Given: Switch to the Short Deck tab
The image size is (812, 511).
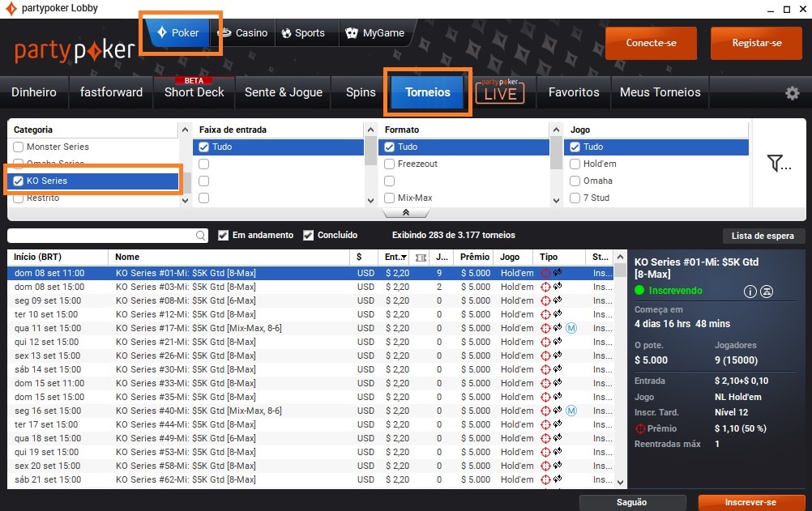Looking at the screenshot, I should tap(194, 92).
